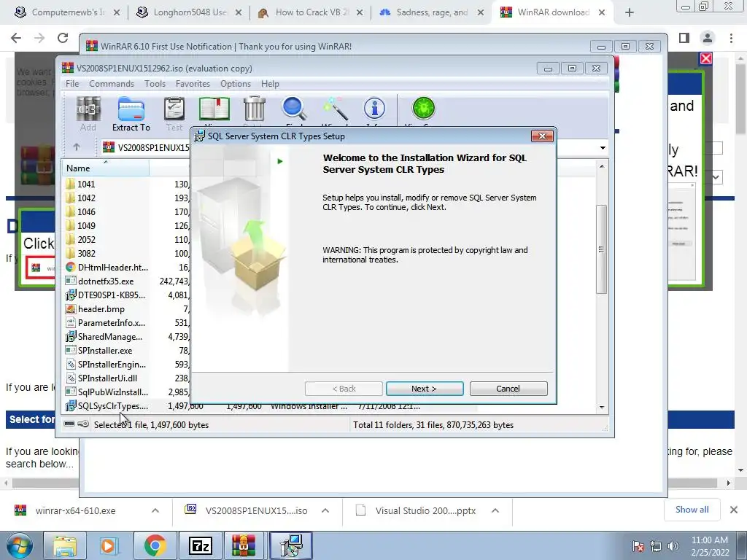
Task: Reload the page in Chrome
Action: (63, 38)
